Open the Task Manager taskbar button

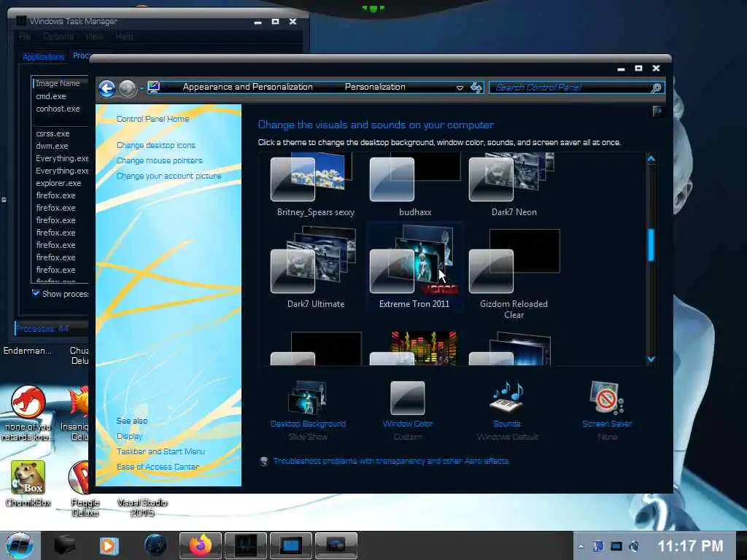pos(246,545)
